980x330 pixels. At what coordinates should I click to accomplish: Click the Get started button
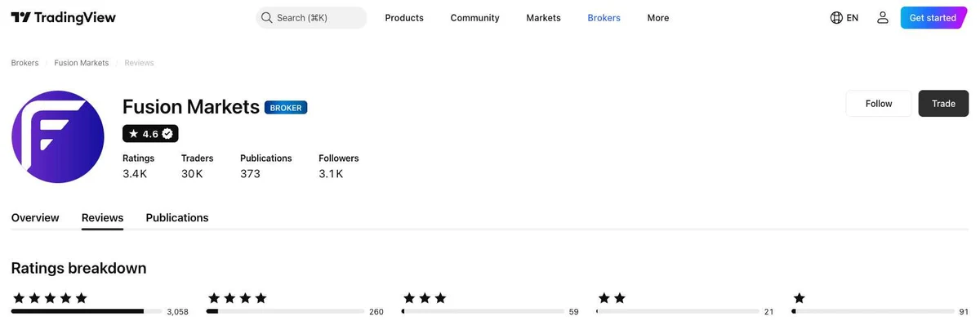[x=933, y=18]
